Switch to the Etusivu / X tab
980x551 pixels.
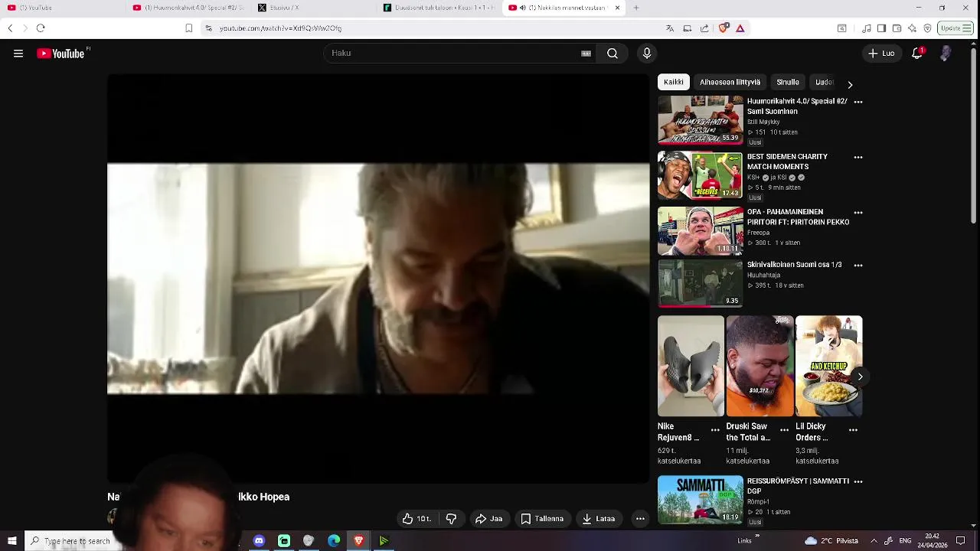(313, 8)
